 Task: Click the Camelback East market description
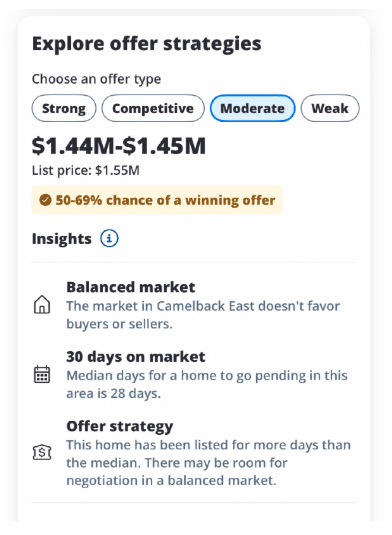[x=203, y=315]
